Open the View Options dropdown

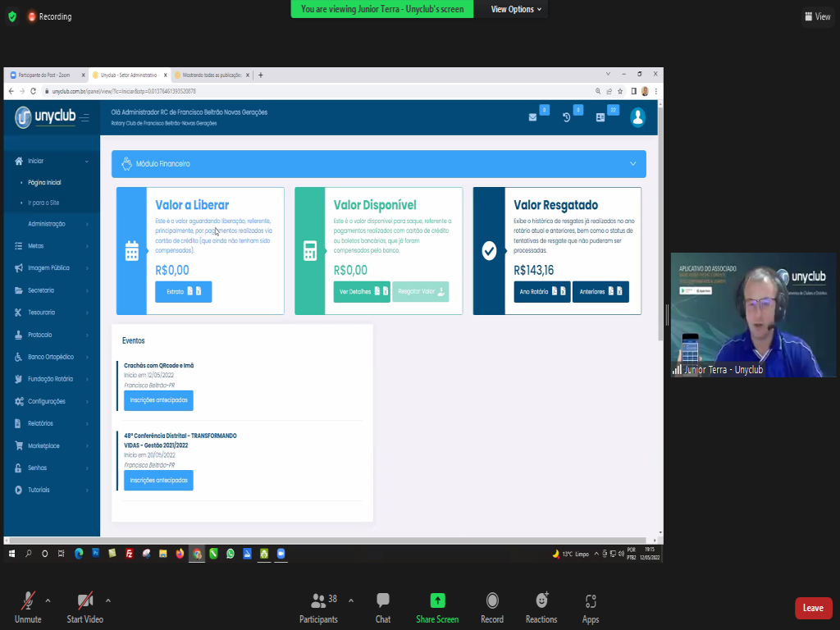(516, 9)
